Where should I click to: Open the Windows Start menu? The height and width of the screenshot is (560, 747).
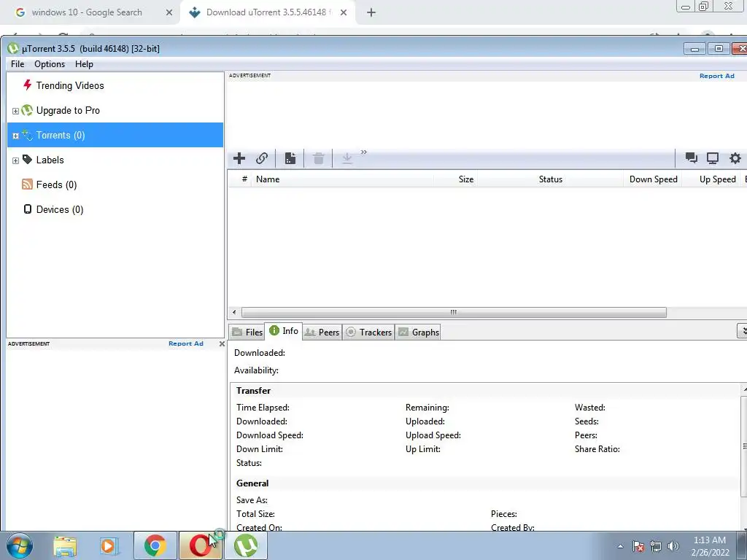[x=20, y=545]
